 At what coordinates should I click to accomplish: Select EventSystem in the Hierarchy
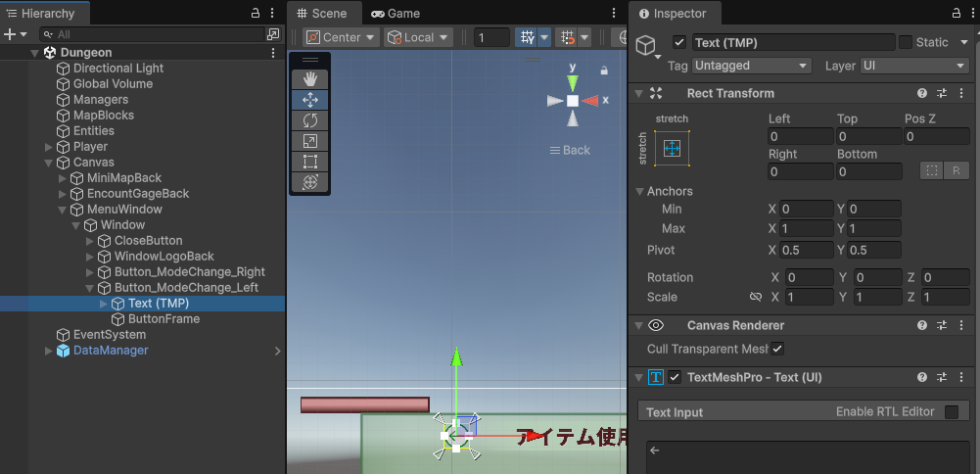[109, 335]
